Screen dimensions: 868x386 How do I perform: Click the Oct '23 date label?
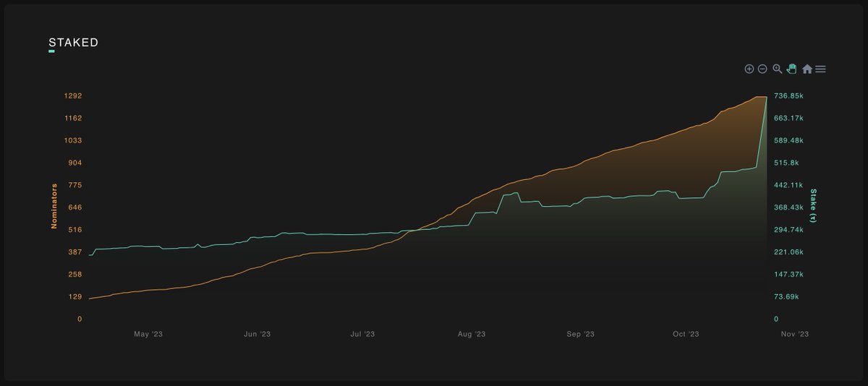[686, 335]
